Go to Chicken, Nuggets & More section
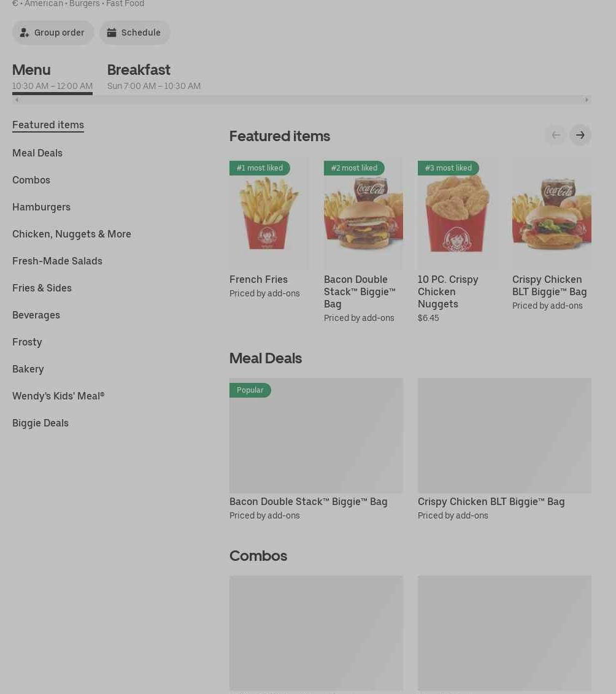 tap(72, 234)
